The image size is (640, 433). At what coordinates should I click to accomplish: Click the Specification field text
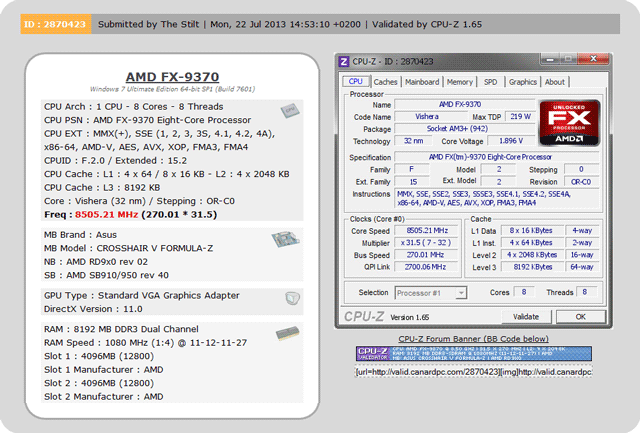tap(497, 157)
